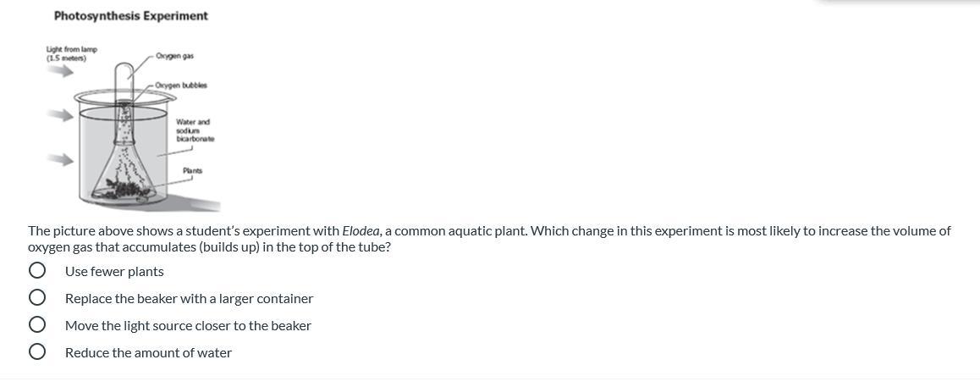Click the "Reduce the amount of water" answer text
The height and width of the screenshot is (387, 980).
(148, 352)
